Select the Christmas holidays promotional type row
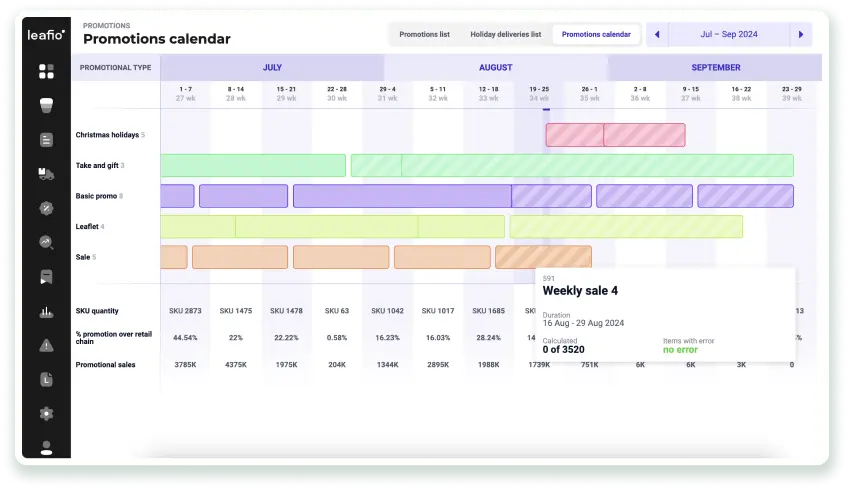 click(x=108, y=135)
